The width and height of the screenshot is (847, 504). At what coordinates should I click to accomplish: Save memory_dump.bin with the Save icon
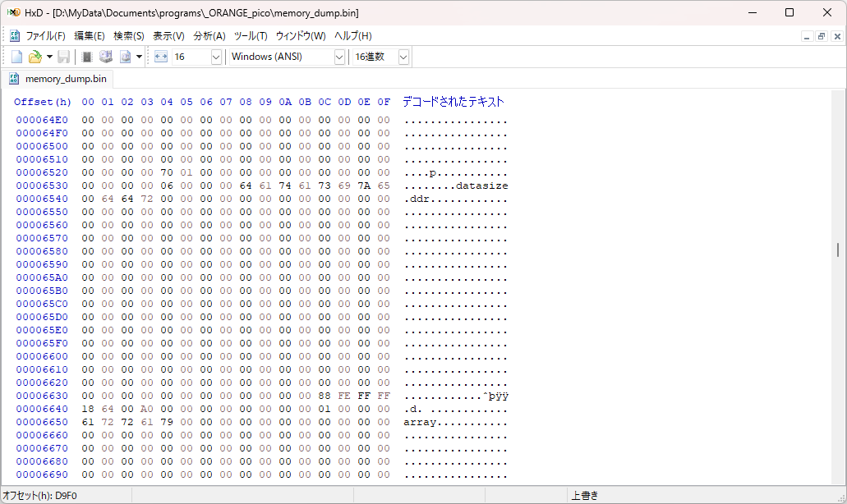coord(63,56)
